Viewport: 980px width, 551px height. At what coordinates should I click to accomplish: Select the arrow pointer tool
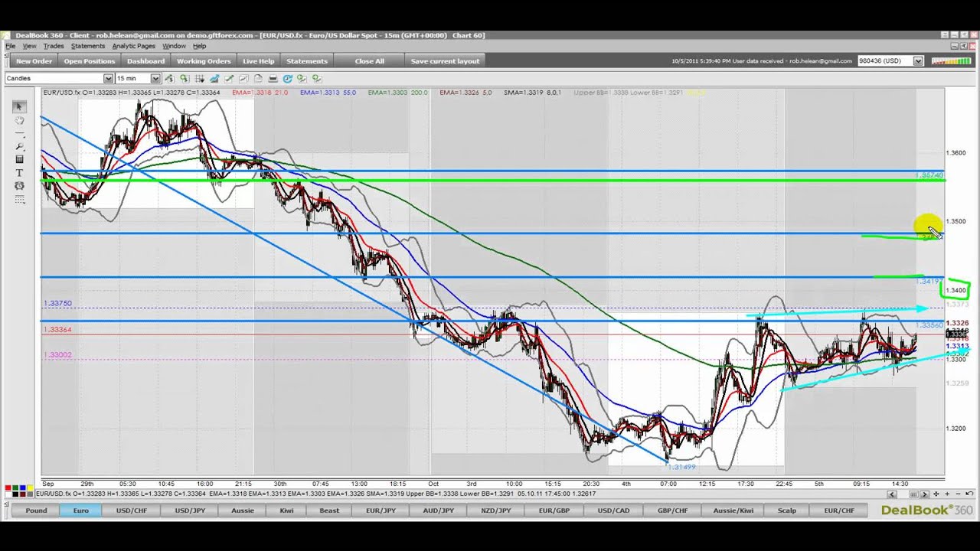[x=19, y=107]
